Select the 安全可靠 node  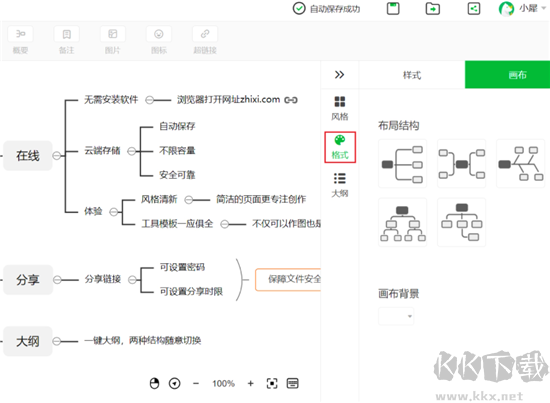click(177, 175)
